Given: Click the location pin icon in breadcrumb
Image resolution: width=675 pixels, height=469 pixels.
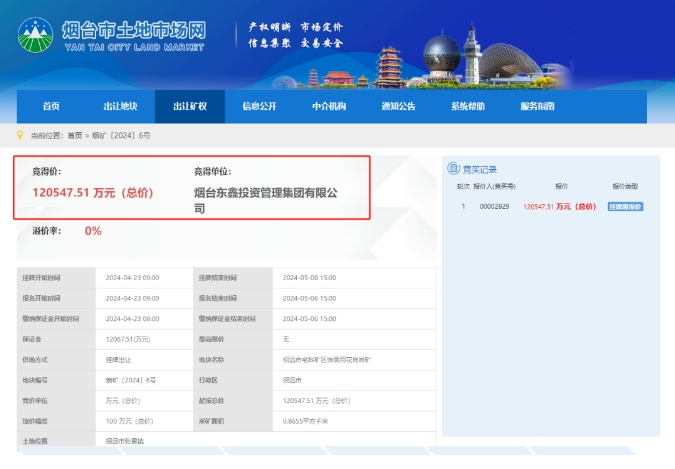Looking at the screenshot, I should pyautogui.click(x=21, y=133).
